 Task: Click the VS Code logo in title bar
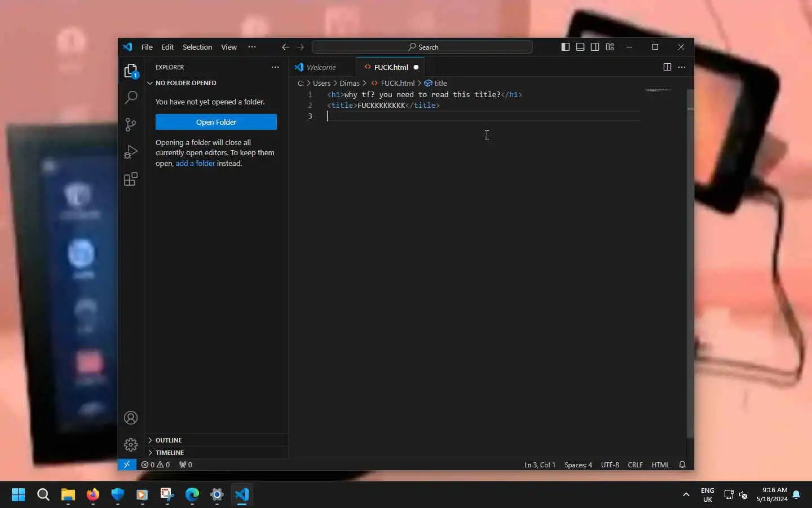coord(128,47)
